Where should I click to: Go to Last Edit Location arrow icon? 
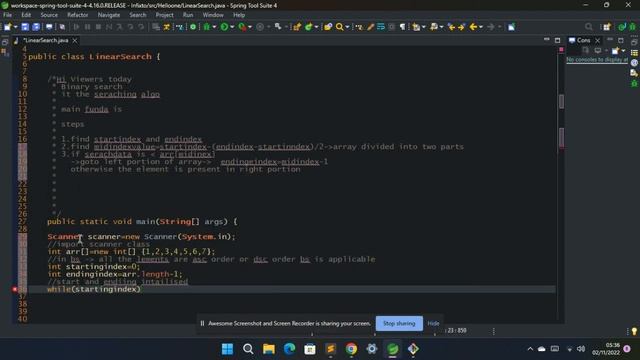point(451,27)
